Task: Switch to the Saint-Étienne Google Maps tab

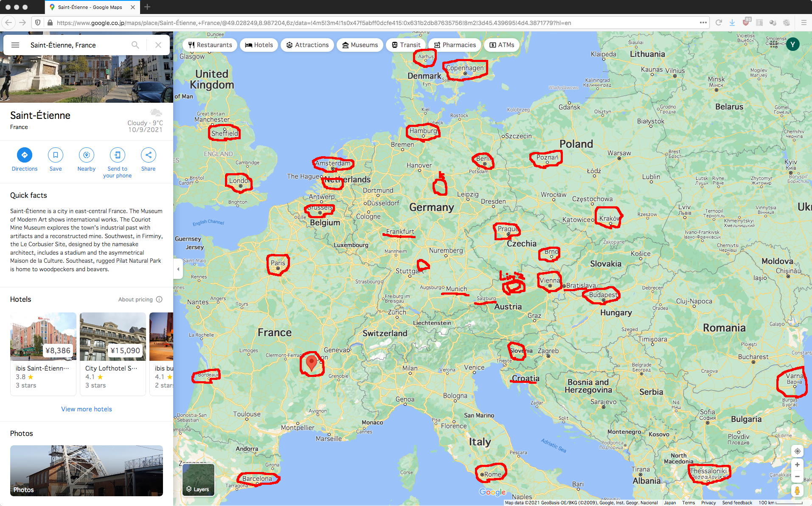Action: pyautogui.click(x=92, y=7)
